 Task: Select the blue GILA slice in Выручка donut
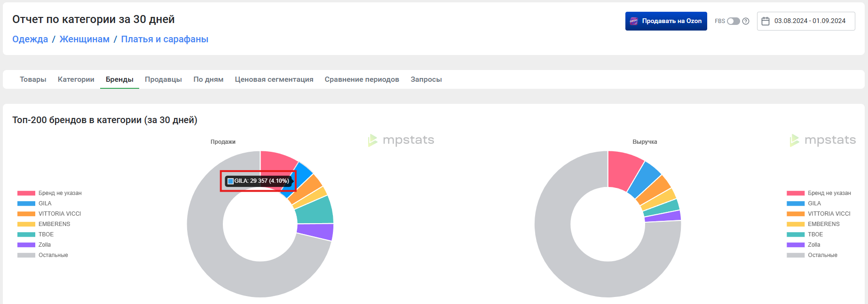(644, 179)
